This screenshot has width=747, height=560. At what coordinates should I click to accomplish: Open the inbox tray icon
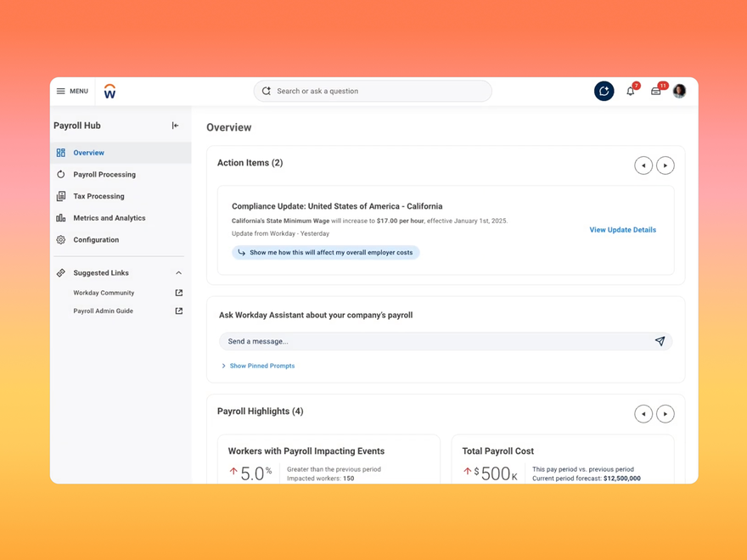[x=655, y=91]
